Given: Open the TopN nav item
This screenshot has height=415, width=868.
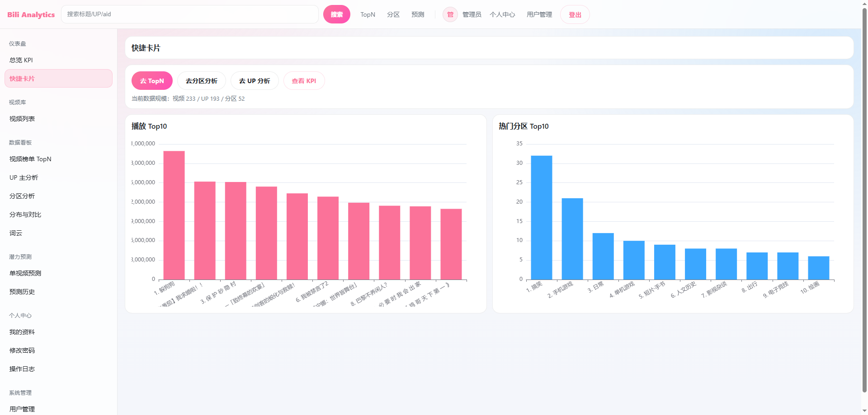Looking at the screenshot, I should click(368, 14).
